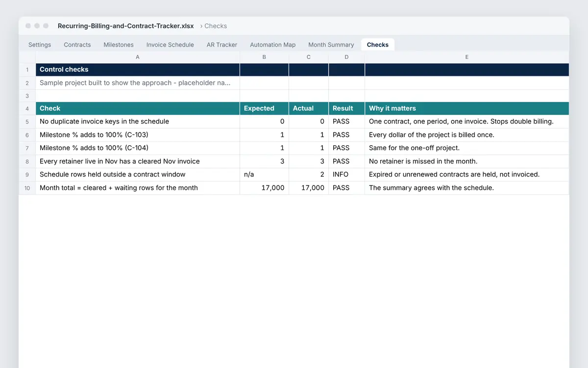
Task: Select column C header
Action: (309, 57)
